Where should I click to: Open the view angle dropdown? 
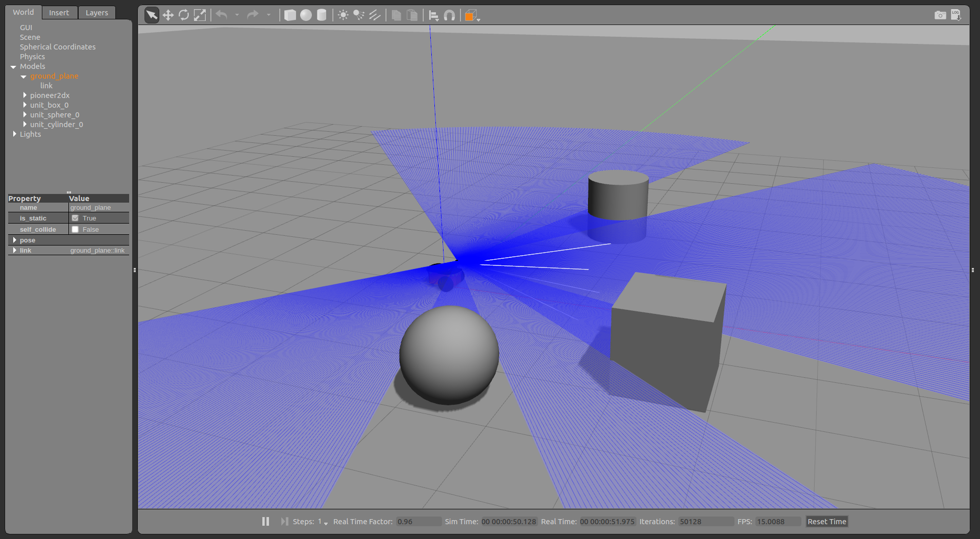478,19
